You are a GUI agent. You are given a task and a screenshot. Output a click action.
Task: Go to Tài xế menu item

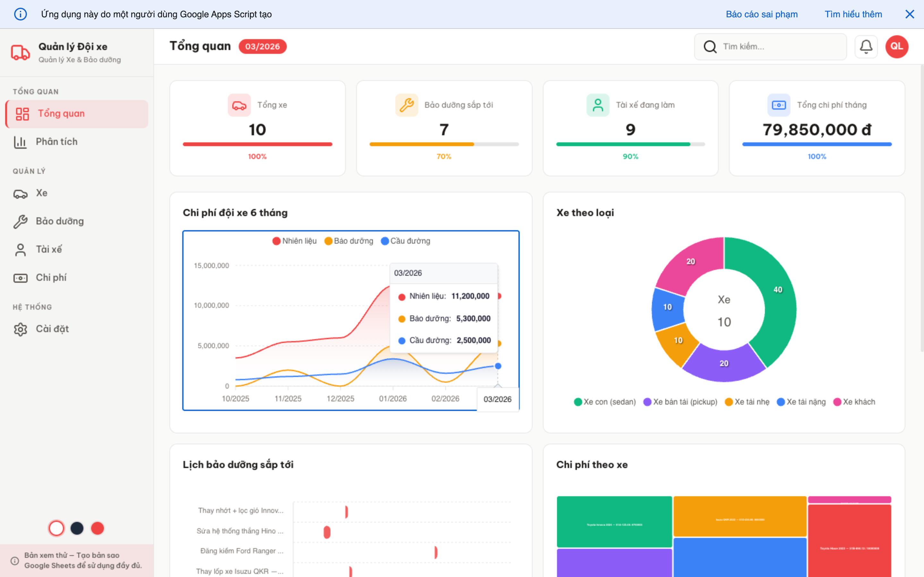[48, 249]
